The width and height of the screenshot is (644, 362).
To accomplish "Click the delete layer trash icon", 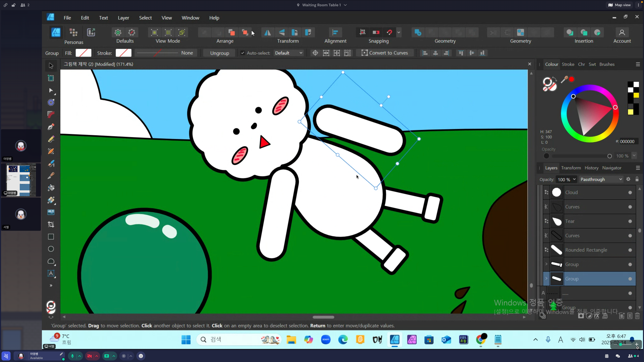I will pos(637,316).
